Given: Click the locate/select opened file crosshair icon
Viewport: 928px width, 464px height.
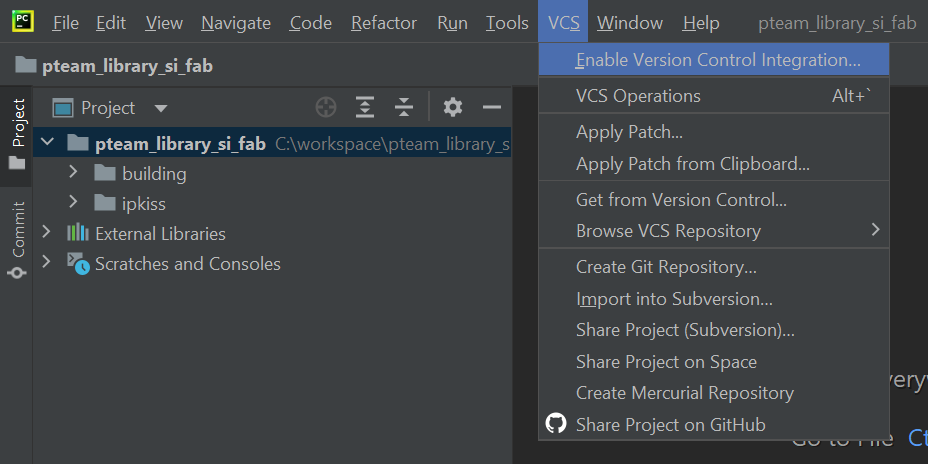Looking at the screenshot, I should tap(326, 107).
